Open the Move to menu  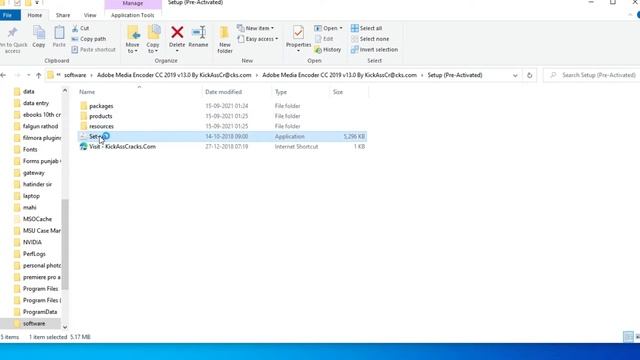(x=132, y=39)
